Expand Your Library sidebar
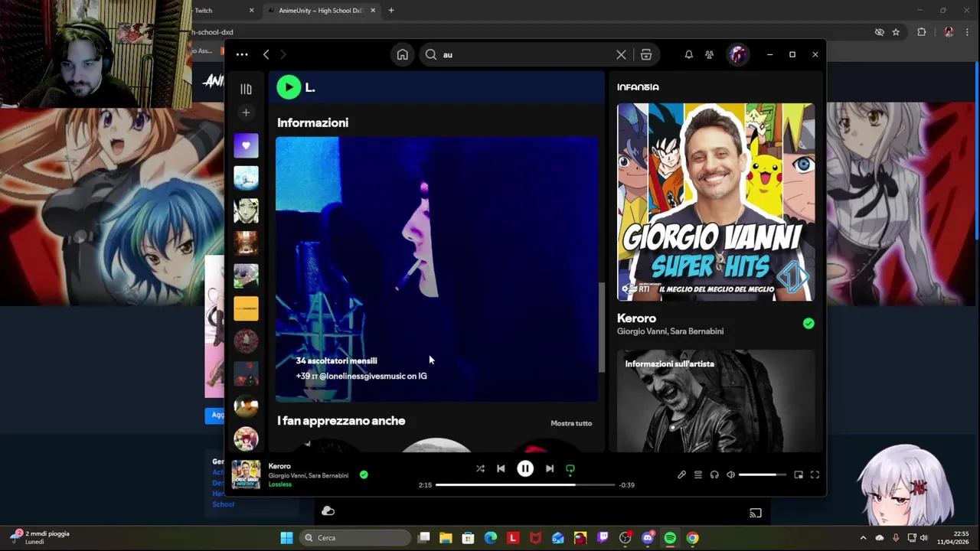980x551 pixels. 246,89
